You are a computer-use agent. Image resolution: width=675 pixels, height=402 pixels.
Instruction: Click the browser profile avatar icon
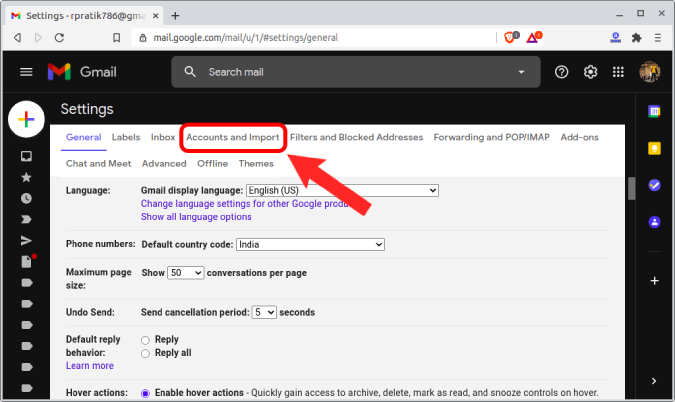pos(616,38)
